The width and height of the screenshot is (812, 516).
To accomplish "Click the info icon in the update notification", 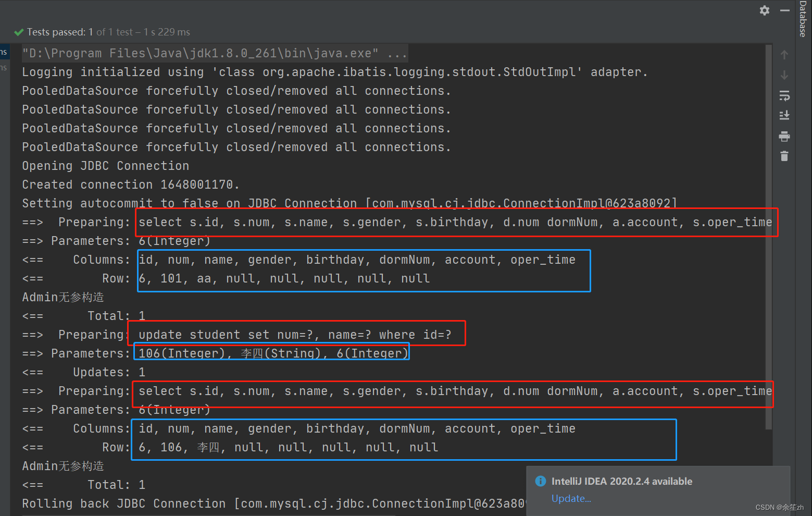I will pyautogui.click(x=541, y=481).
